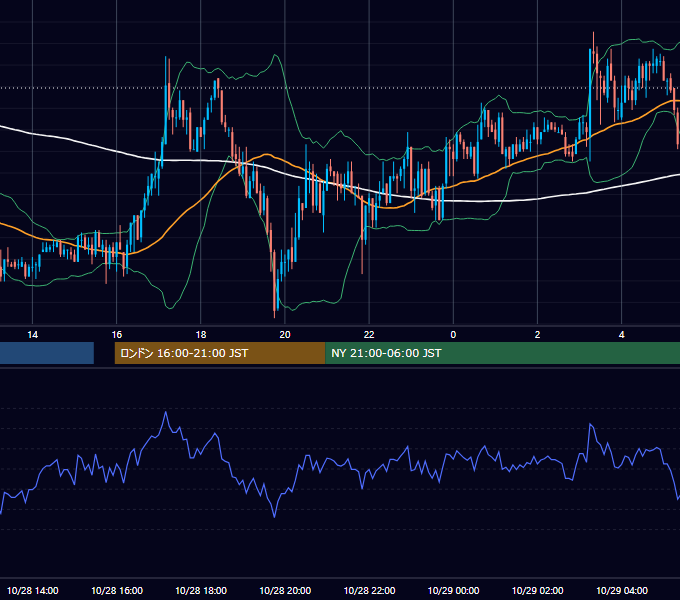Viewport: 680px width, 600px height.
Task: Click the NY 21:00-06:00 JST session bar
Action: [x=502, y=353]
